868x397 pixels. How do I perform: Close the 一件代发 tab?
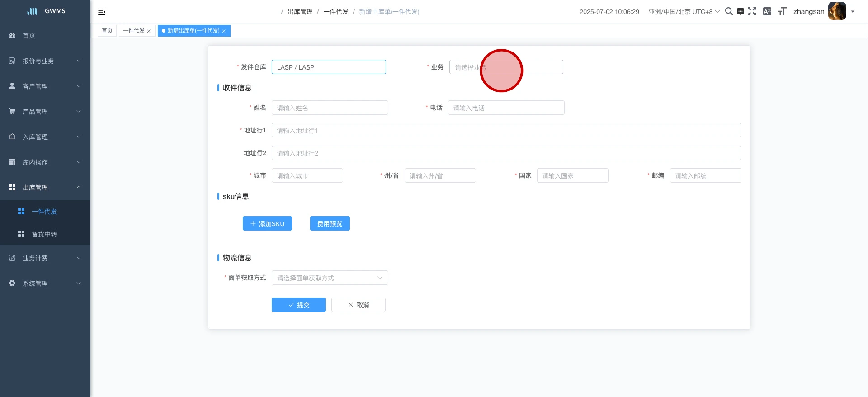click(x=149, y=31)
